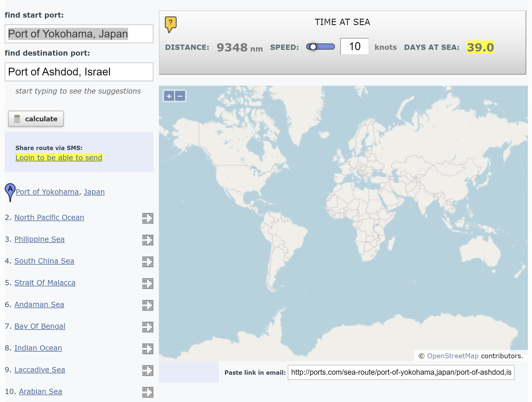This screenshot has height=402, width=532.
Task: Click the start port input field
Action: [x=79, y=34]
